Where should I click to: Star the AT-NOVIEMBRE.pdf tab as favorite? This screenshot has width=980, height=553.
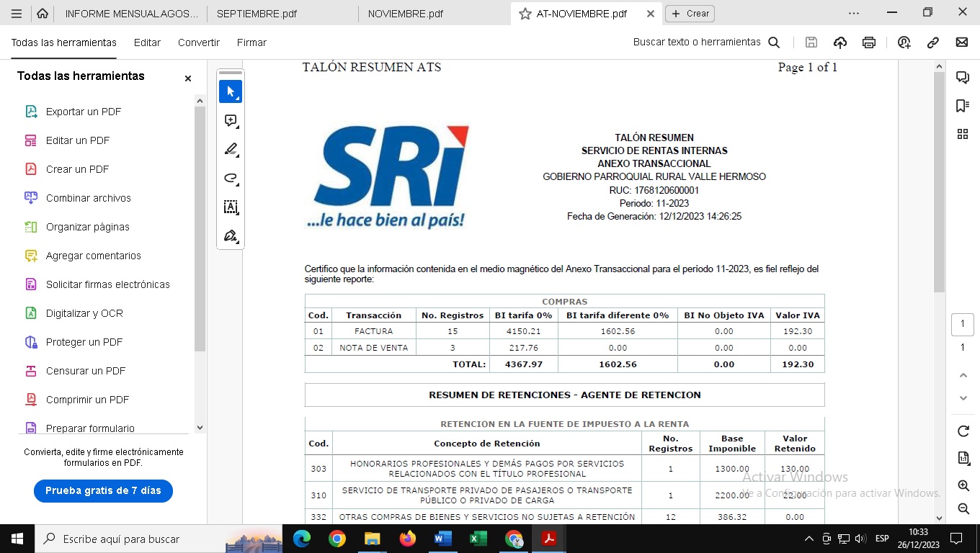[x=525, y=14]
